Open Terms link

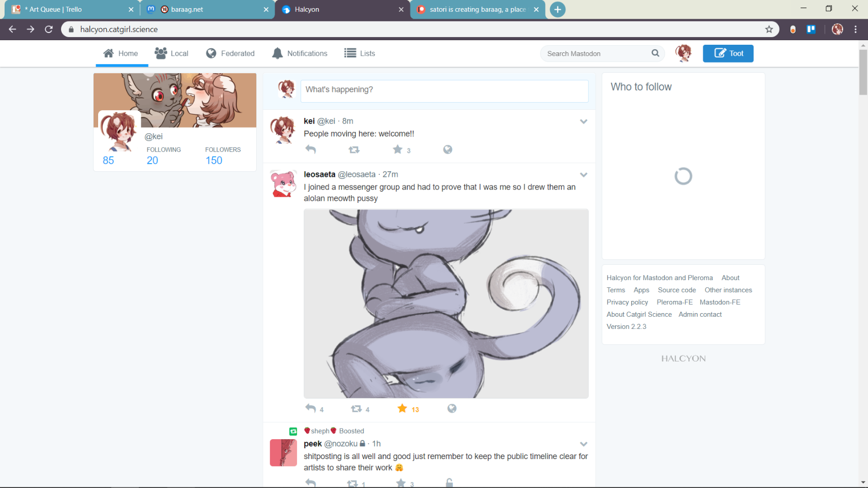[x=616, y=290]
